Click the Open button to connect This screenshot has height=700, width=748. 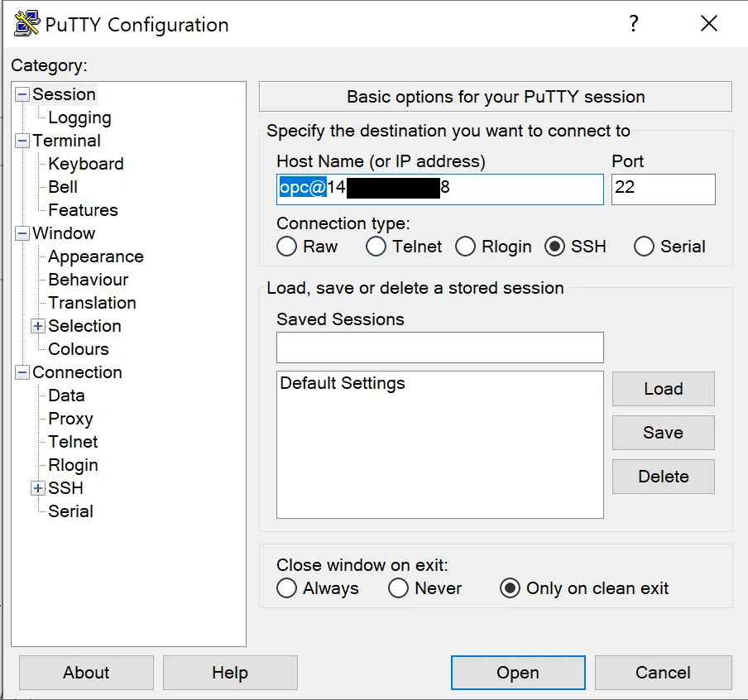tap(518, 673)
